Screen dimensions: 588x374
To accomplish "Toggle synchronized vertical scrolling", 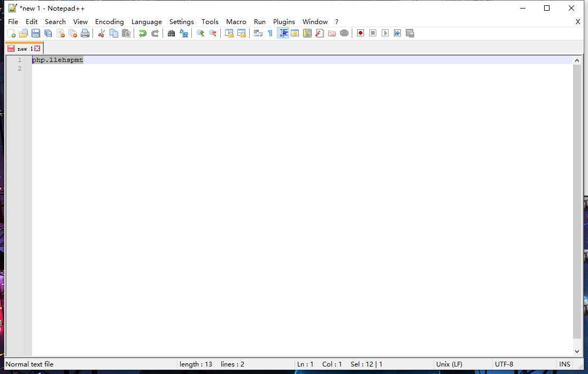I will [x=229, y=33].
